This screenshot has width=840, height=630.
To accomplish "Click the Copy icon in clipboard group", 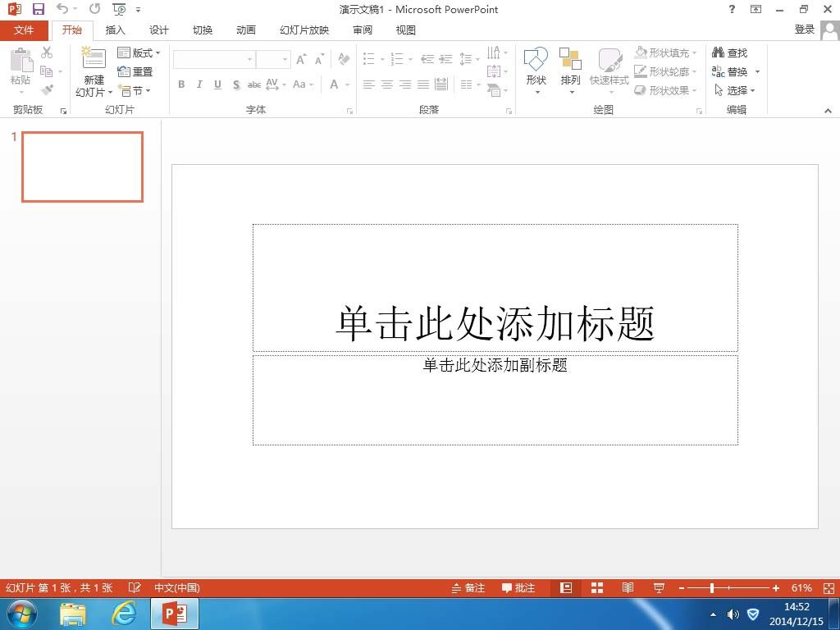I will [x=47, y=71].
